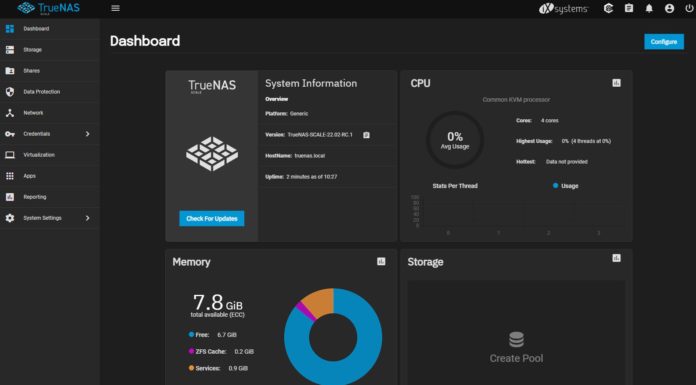Click the Uptime text line
This screenshot has width=696, height=385.
[x=301, y=177]
